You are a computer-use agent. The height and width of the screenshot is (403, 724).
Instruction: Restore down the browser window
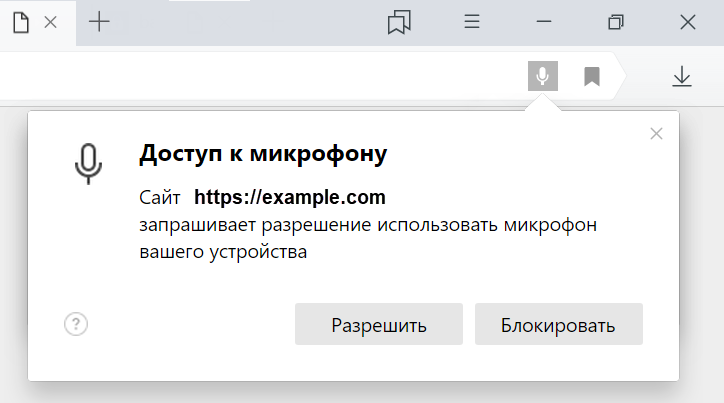[616, 22]
